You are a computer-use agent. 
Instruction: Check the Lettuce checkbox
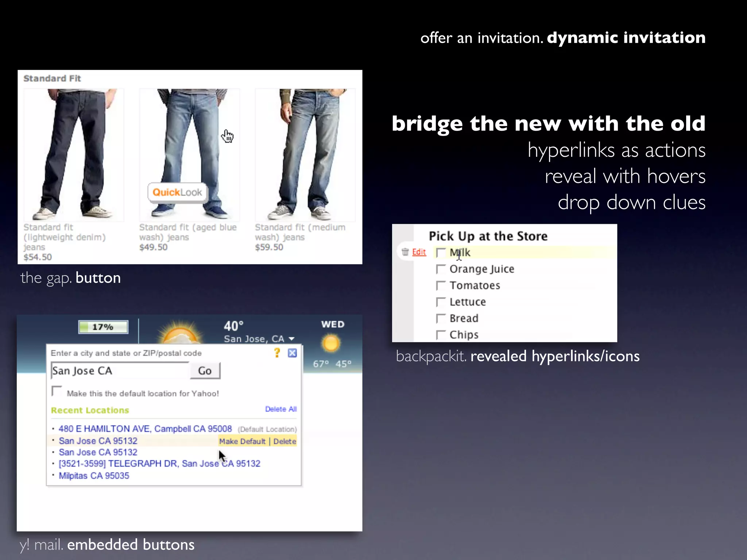click(x=441, y=302)
